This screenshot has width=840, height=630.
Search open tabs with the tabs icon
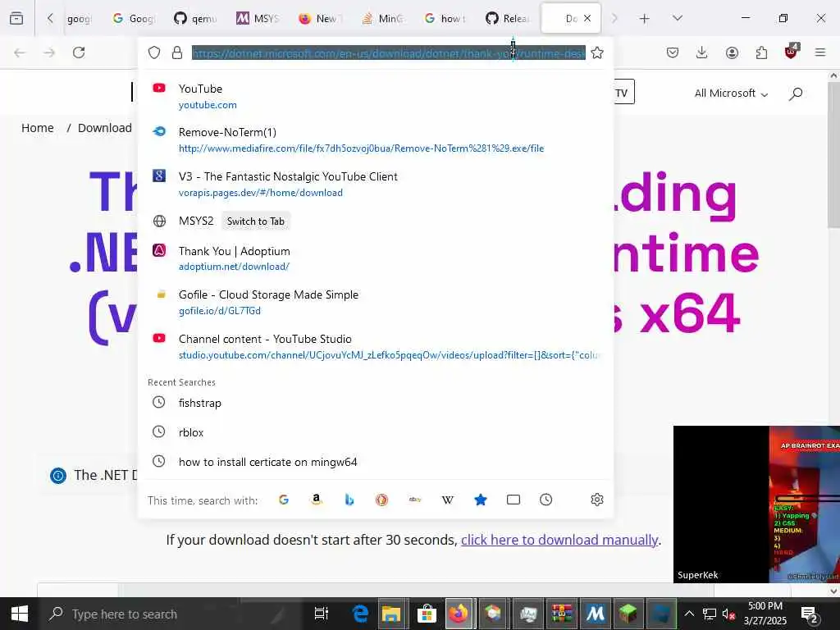point(514,500)
